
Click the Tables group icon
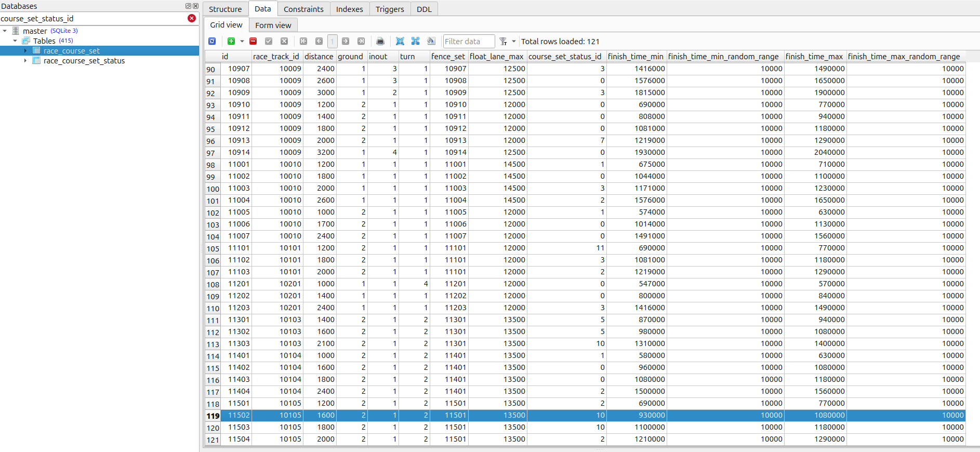click(x=25, y=41)
